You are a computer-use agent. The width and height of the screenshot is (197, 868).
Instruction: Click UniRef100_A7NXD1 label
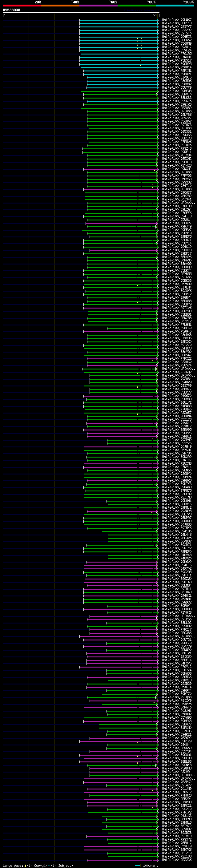177,57
